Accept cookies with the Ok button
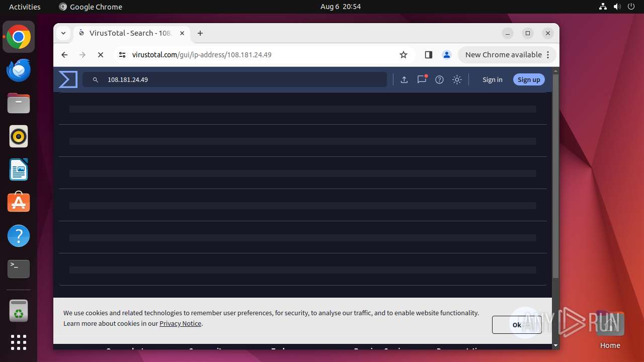 pyautogui.click(x=517, y=325)
